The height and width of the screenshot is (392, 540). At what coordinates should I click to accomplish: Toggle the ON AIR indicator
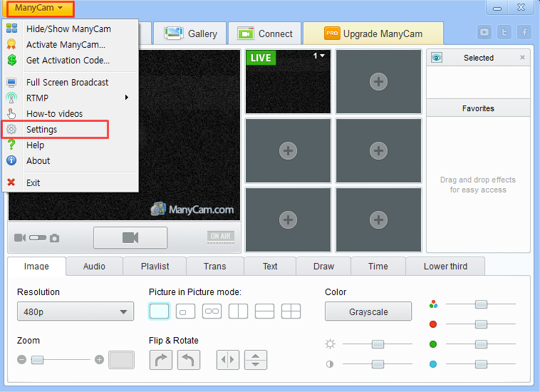(221, 237)
